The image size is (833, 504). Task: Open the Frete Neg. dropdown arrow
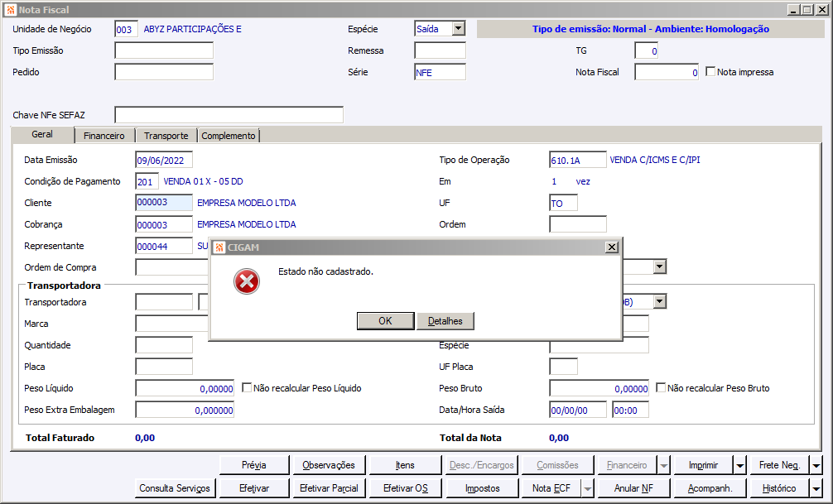(816, 466)
